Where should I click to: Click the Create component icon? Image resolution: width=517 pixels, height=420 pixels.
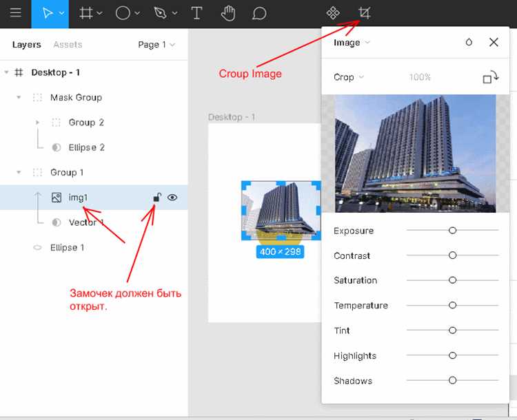pos(333,13)
